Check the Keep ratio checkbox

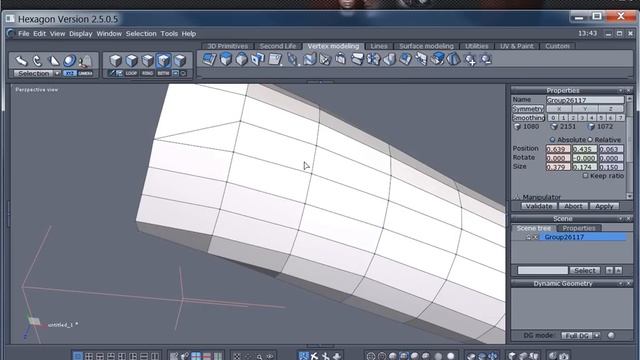coord(585,176)
